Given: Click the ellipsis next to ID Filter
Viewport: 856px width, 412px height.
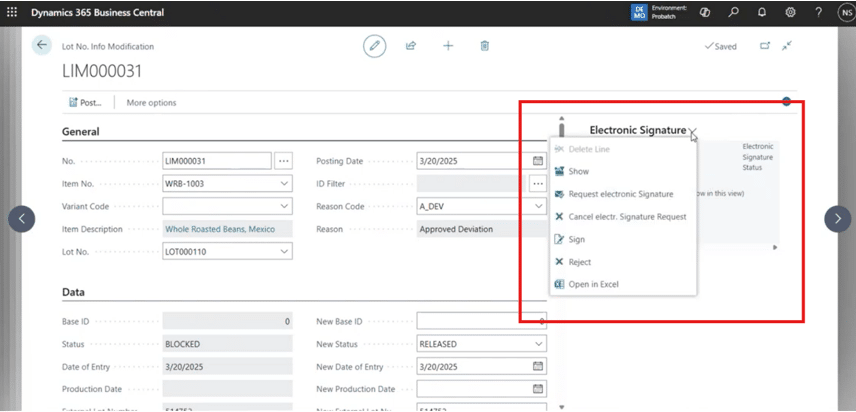Looking at the screenshot, I should 538,184.
